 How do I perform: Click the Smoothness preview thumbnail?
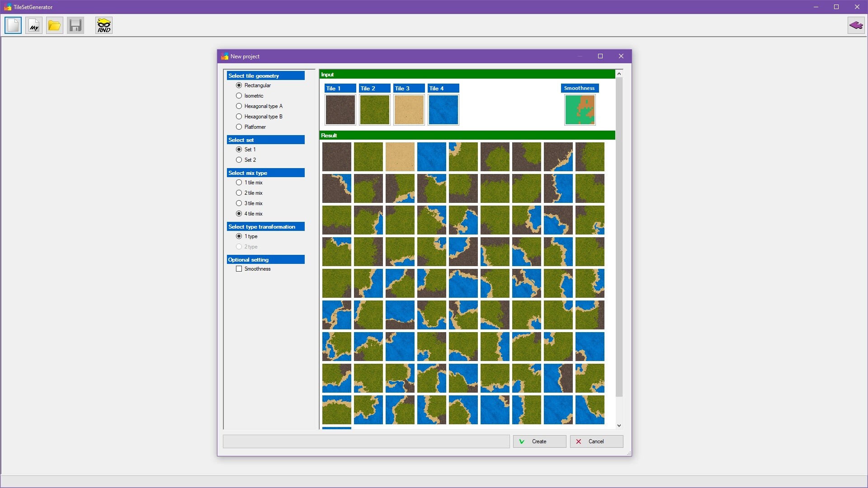coord(580,110)
